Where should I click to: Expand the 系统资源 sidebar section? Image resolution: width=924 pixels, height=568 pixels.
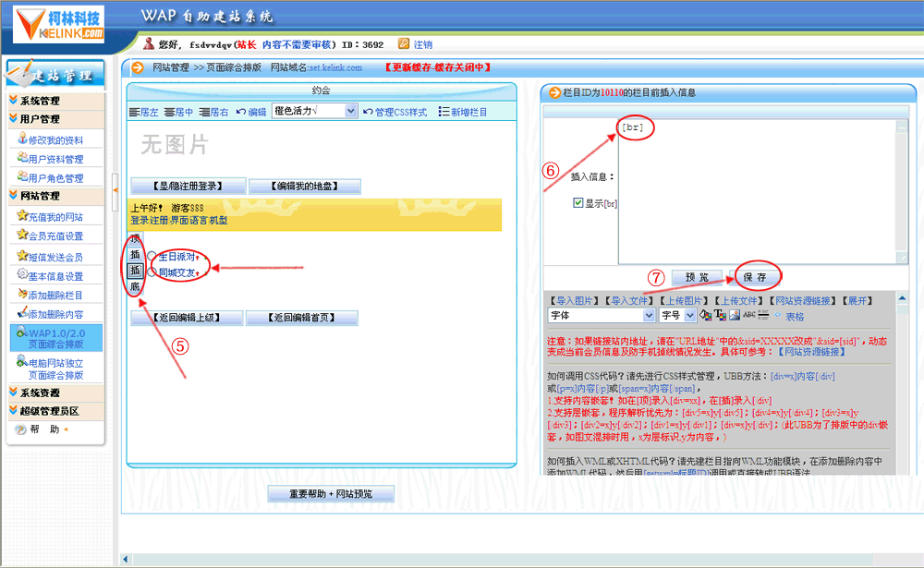pyautogui.click(x=56, y=393)
